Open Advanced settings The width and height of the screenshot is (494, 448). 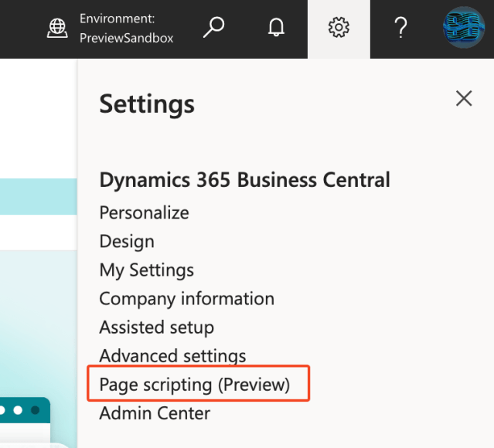[x=172, y=356]
